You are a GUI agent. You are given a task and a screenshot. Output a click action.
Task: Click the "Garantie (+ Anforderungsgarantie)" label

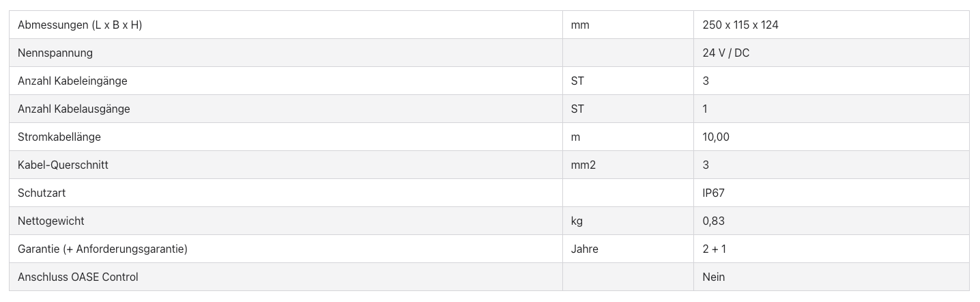102,249
